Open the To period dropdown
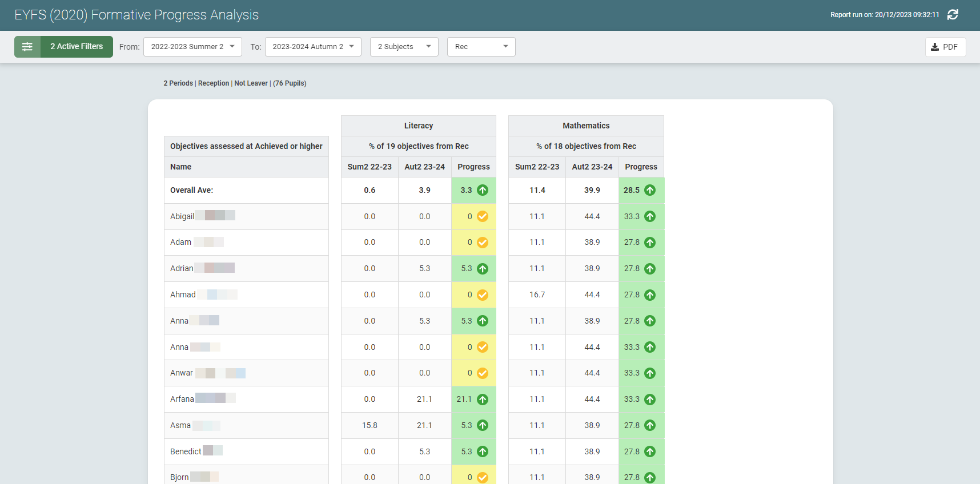This screenshot has height=484, width=980. (x=313, y=47)
